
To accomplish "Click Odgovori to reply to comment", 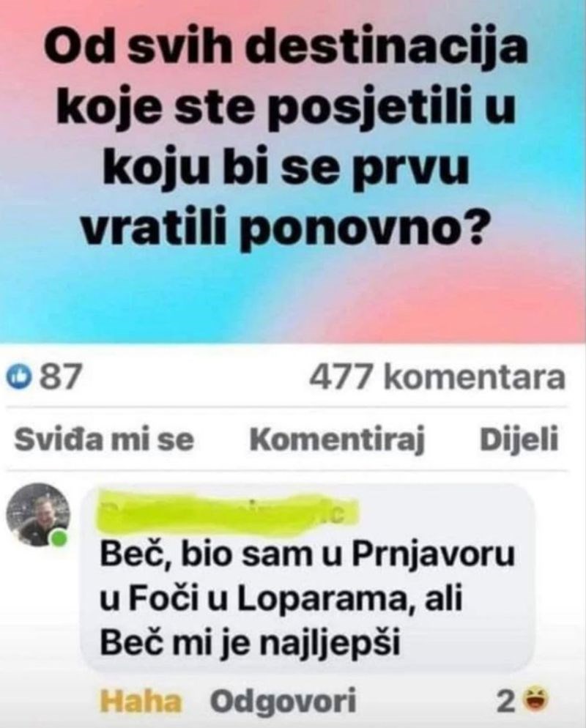I will (x=283, y=701).
